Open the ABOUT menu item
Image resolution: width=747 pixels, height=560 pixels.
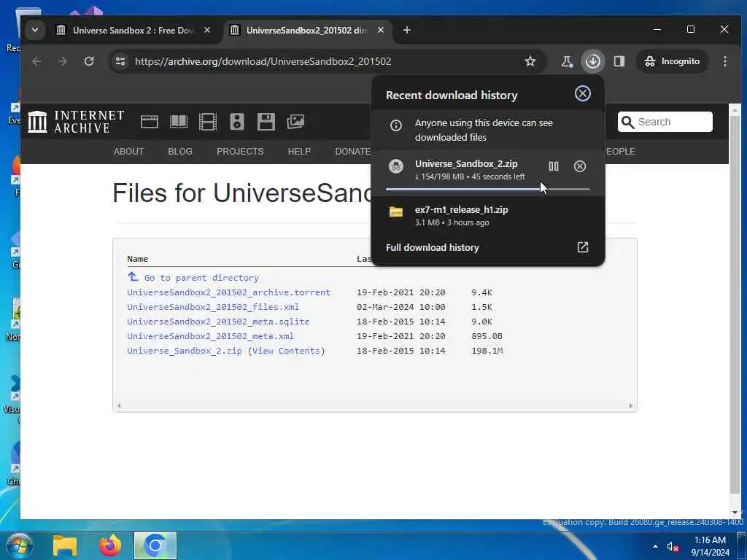click(x=128, y=152)
